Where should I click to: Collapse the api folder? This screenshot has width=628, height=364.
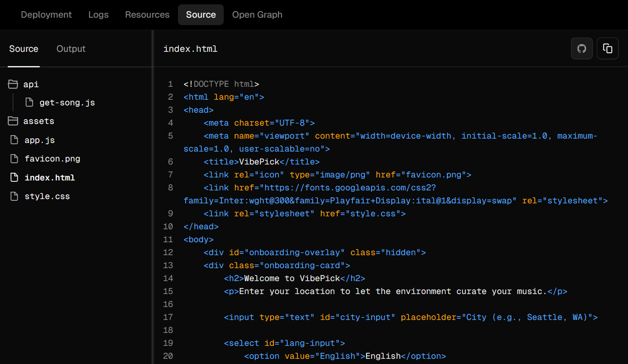[31, 84]
